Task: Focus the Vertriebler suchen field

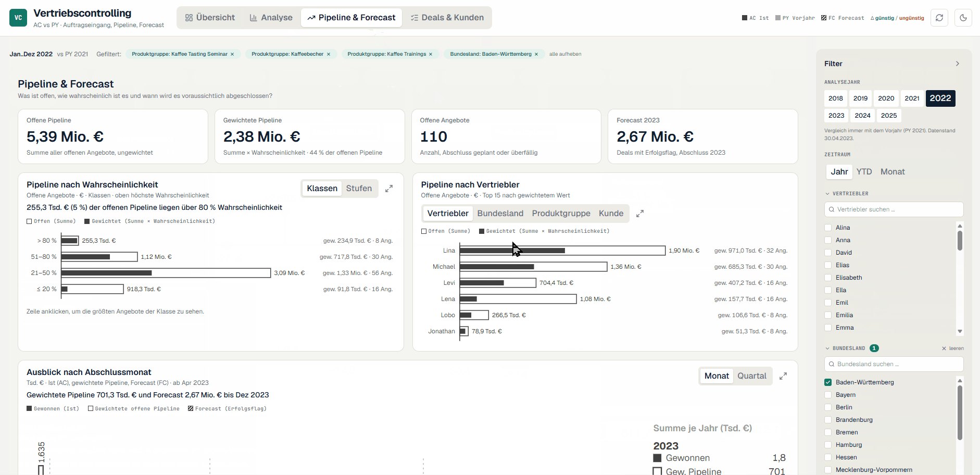Action: [x=894, y=209]
